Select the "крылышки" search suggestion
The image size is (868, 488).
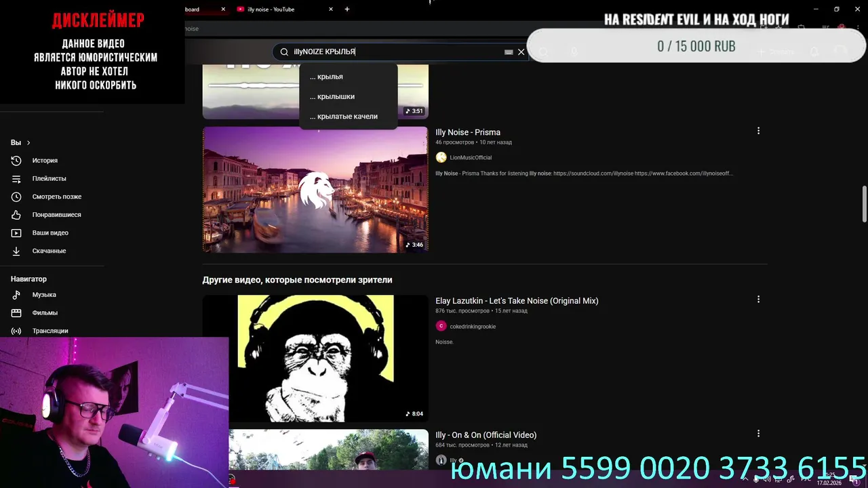(x=348, y=96)
